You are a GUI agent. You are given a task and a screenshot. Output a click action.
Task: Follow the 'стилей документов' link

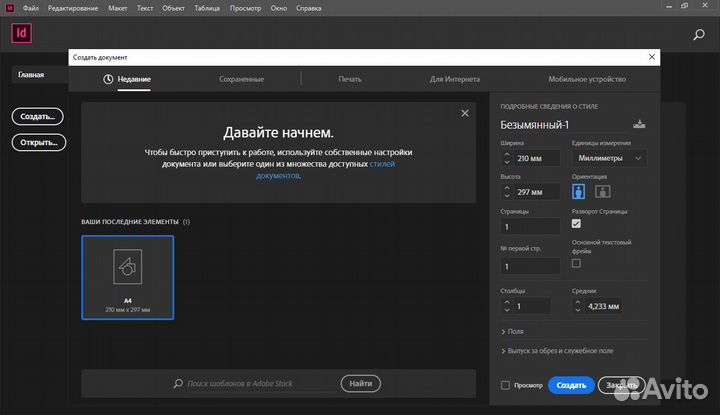pyautogui.click(x=382, y=164)
